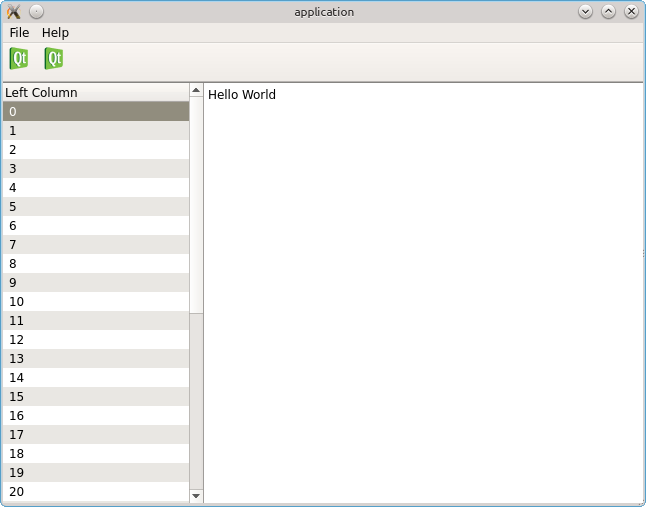Image resolution: width=646 pixels, height=507 pixels.
Task: Open the Help menu
Action: click(55, 33)
